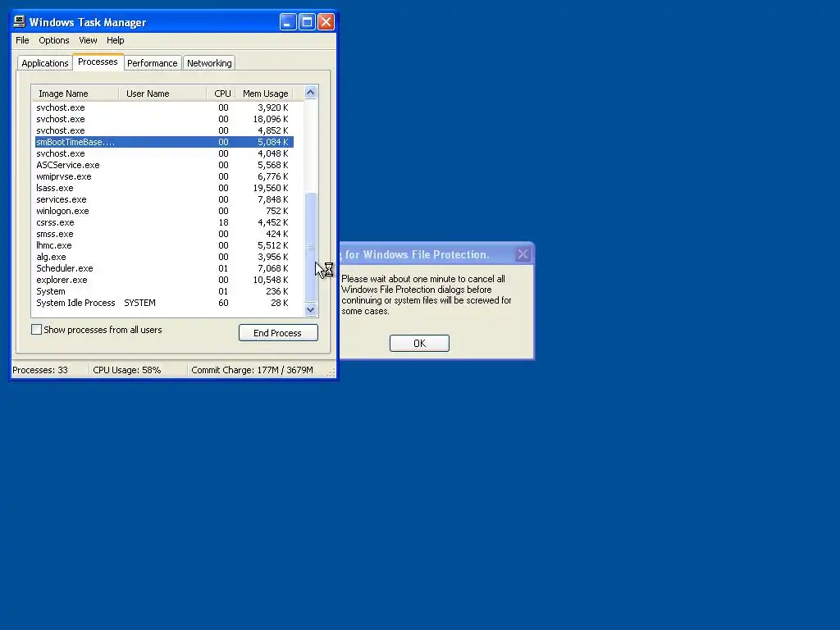The image size is (840, 630).
Task: Sort by the Image Name column
Action: point(75,94)
